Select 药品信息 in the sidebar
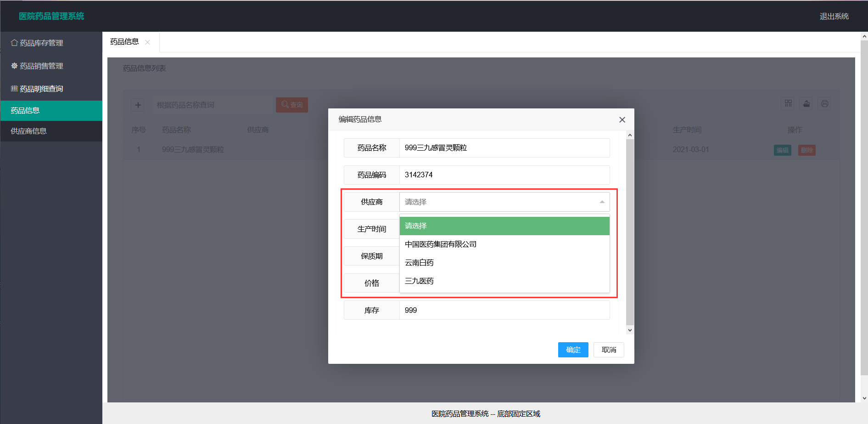868x424 pixels. (x=51, y=110)
